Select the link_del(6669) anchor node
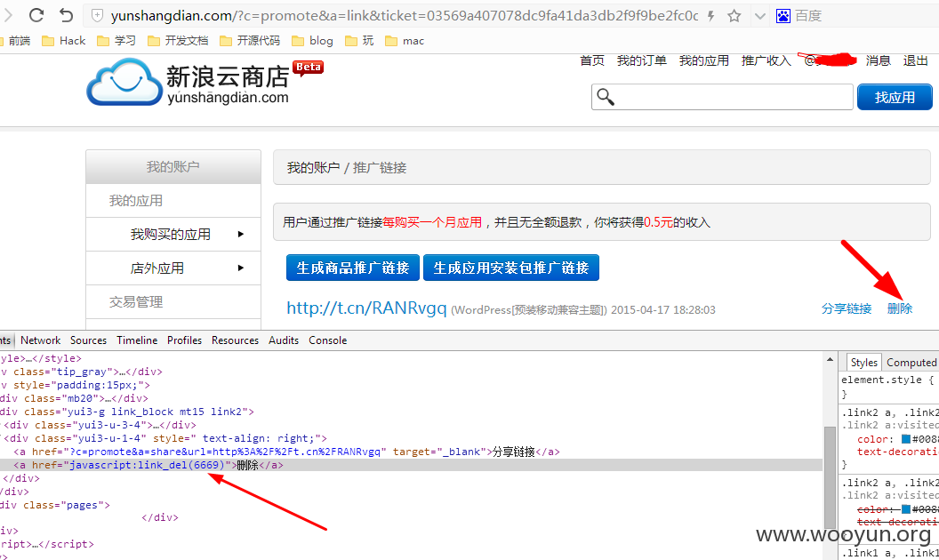This screenshot has height=560, width=939. tap(148, 465)
